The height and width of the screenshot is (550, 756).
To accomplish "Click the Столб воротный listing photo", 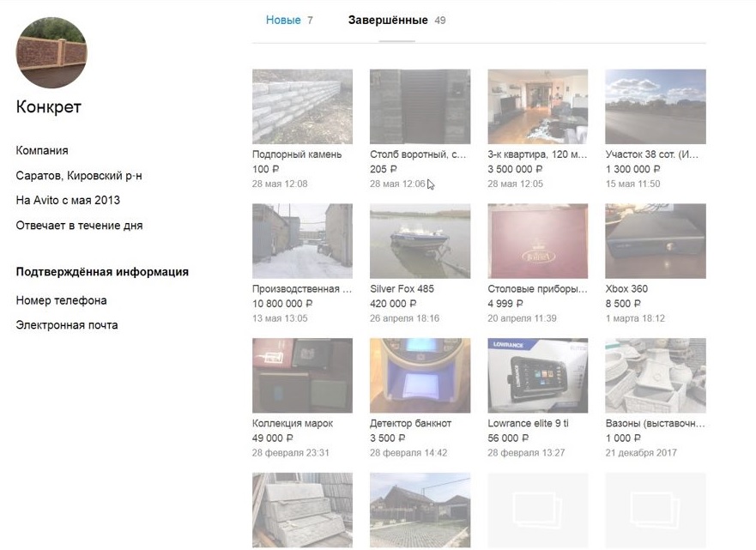I will pos(420,106).
